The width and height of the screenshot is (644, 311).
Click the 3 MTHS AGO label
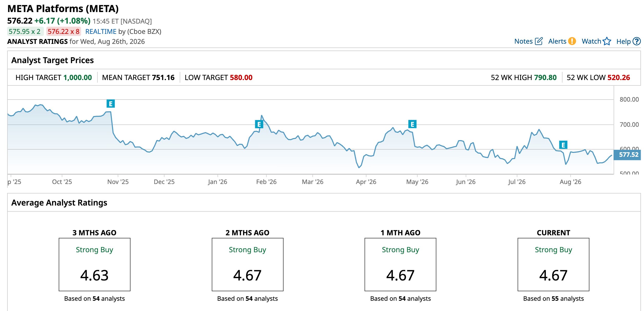tap(94, 233)
